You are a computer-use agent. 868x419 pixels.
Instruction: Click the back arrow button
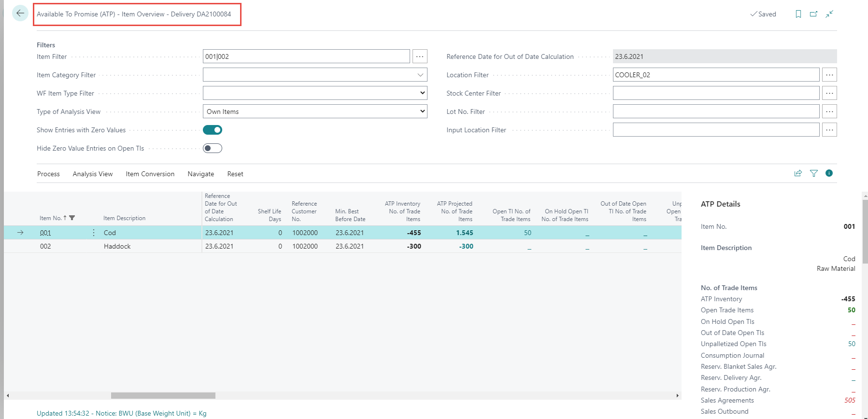pyautogui.click(x=20, y=14)
